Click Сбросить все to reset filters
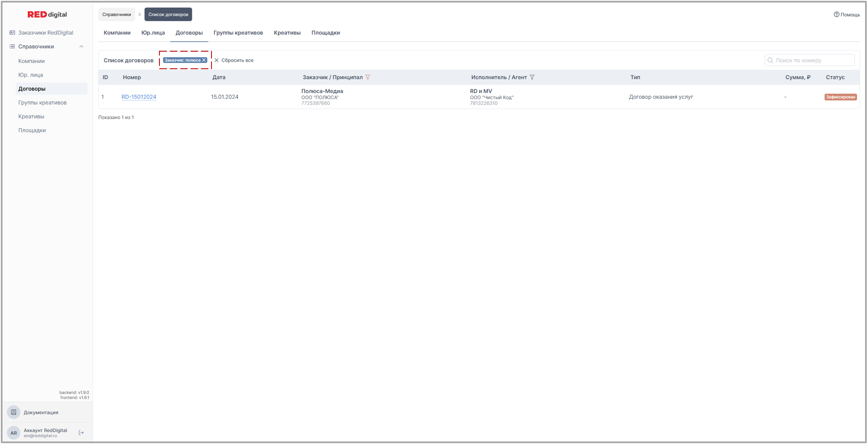This screenshot has height=444, width=868. coord(237,60)
